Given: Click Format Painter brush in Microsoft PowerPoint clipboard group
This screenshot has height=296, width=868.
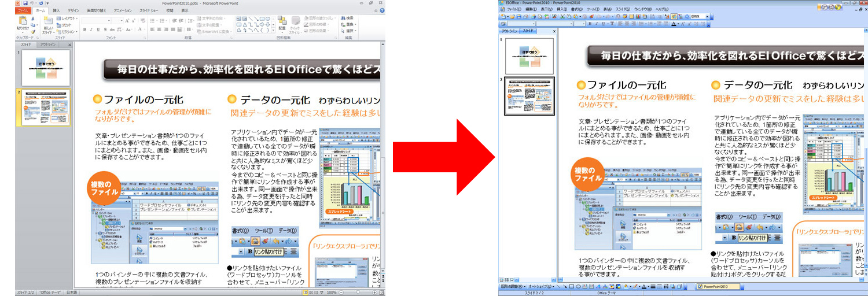Looking at the screenshot, I should point(33,32).
